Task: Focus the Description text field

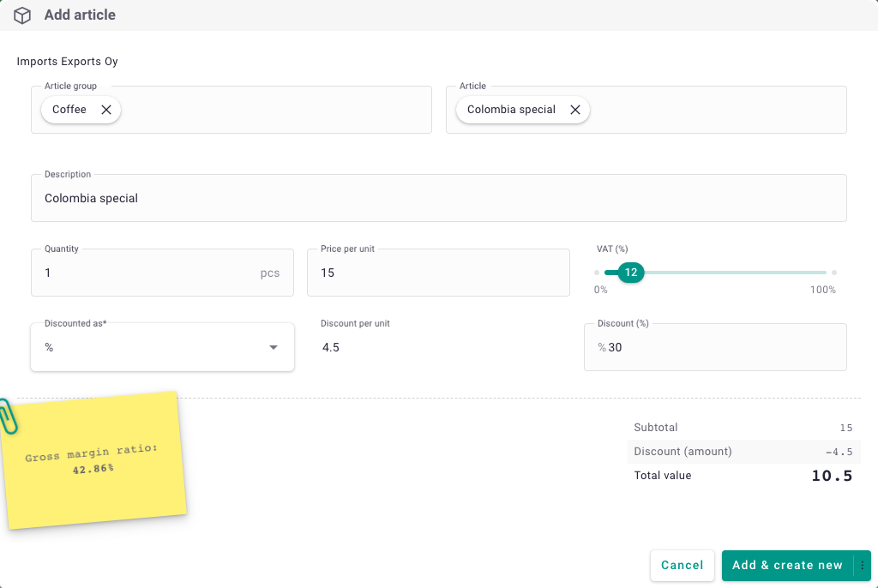Action: [x=438, y=199]
